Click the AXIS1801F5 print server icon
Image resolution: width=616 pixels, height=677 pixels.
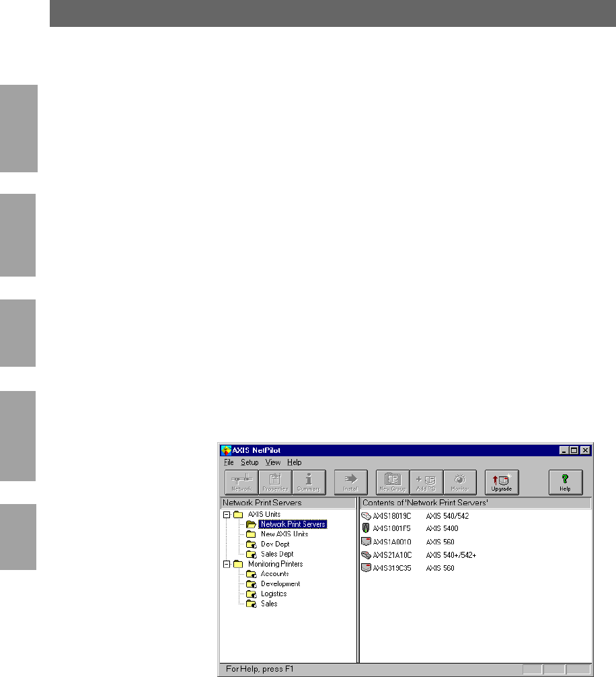(366, 528)
